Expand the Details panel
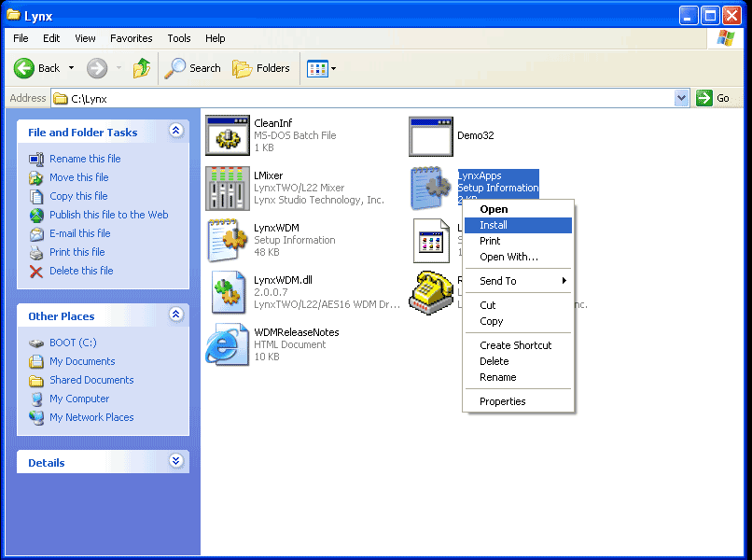The height and width of the screenshot is (560, 752). (x=176, y=462)
